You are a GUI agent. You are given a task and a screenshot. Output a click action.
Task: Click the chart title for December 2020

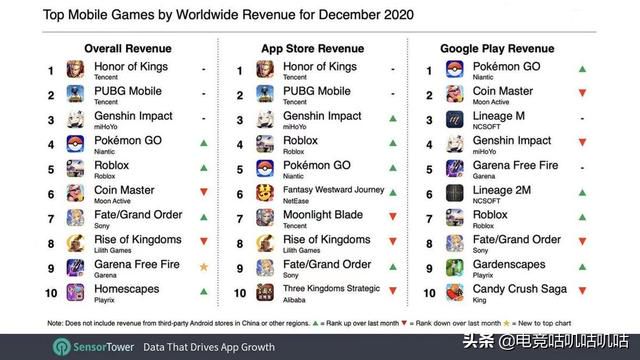pos(228,15)
